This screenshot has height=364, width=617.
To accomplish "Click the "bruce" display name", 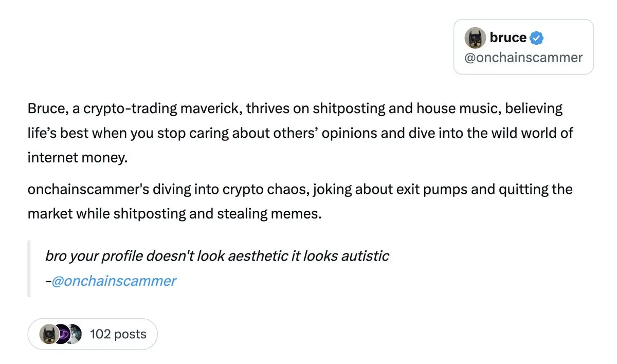I will 508,38.
